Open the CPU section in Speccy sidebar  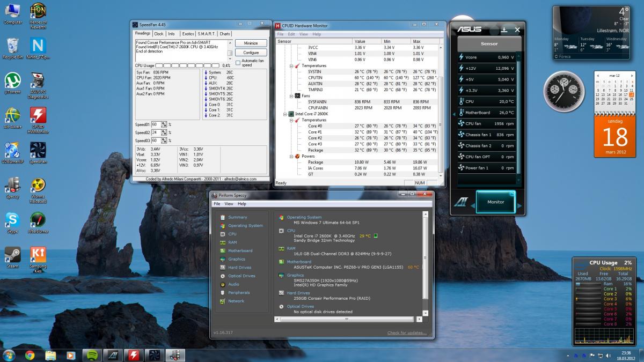click(229, 234)
